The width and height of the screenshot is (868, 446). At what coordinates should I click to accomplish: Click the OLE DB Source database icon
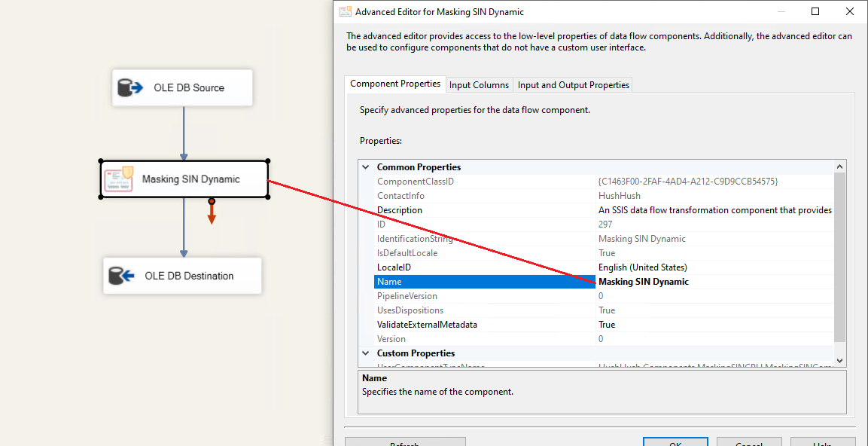coord(129,87)
